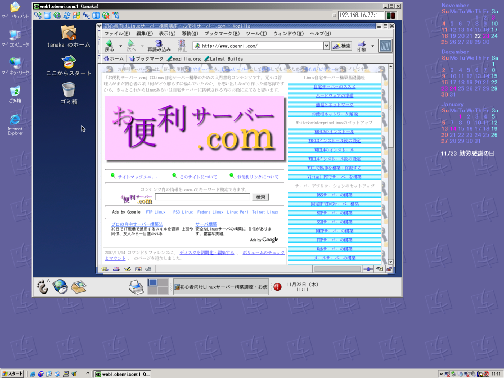This screenshot has width=504, height=378.
Task: Open the Internet Explorer desktop icon
Action: tap(15, 125)
